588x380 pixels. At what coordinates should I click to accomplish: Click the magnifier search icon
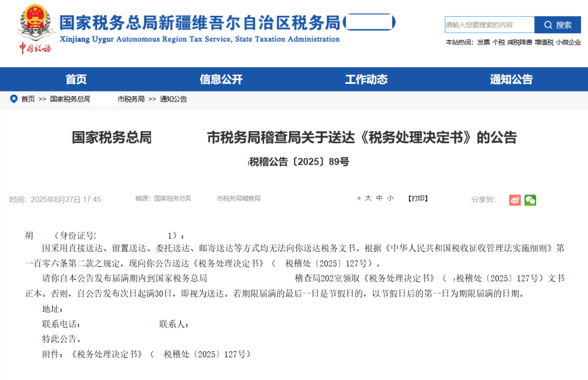tap(548, 24)
